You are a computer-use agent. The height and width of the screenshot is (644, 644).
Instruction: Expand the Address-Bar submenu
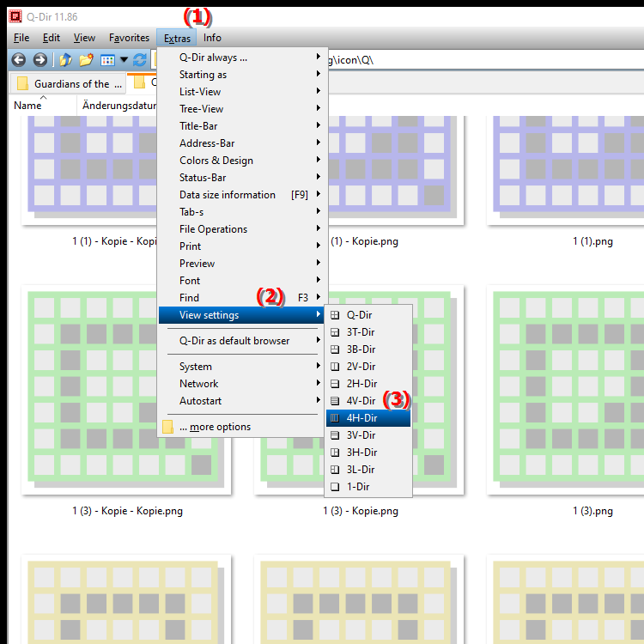243,143
